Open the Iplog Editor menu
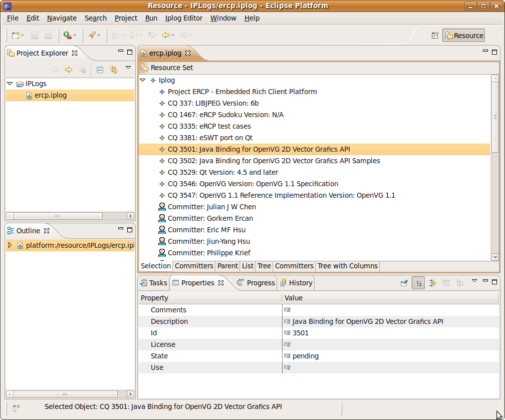The width and height of the screenshot is (505, 420). click(x=183, y=18)
